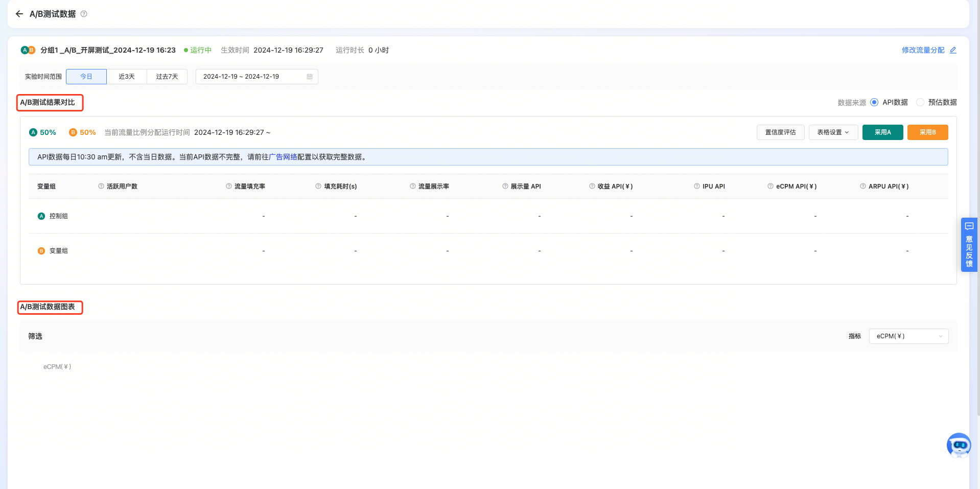Image resolution: width=980 pixels, height=489 pixels.
Task: Select the API数据 radio button
Action: click(874, 102)
